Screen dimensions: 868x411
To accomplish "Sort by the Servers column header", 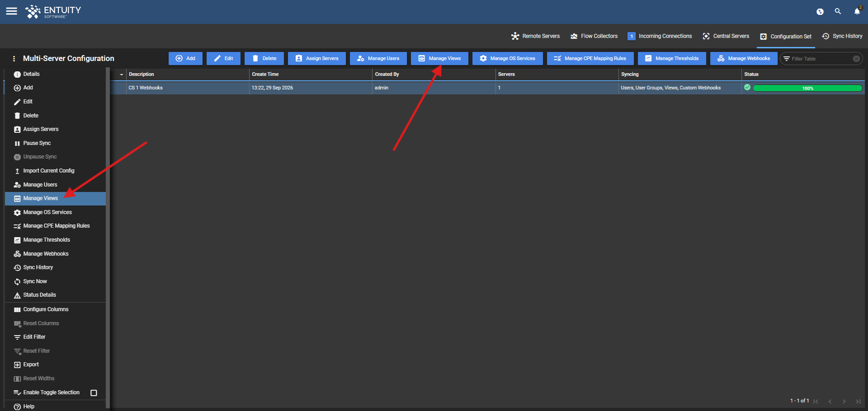I will [x=556, y=74].
